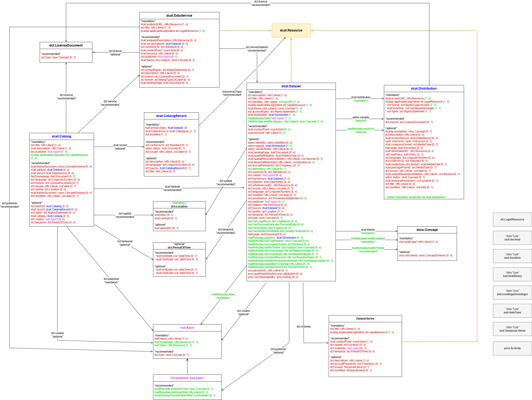532x400 pixels.
Task: Select the xsd:Temporal literal data type box
Action: click(x=512, y=329)
